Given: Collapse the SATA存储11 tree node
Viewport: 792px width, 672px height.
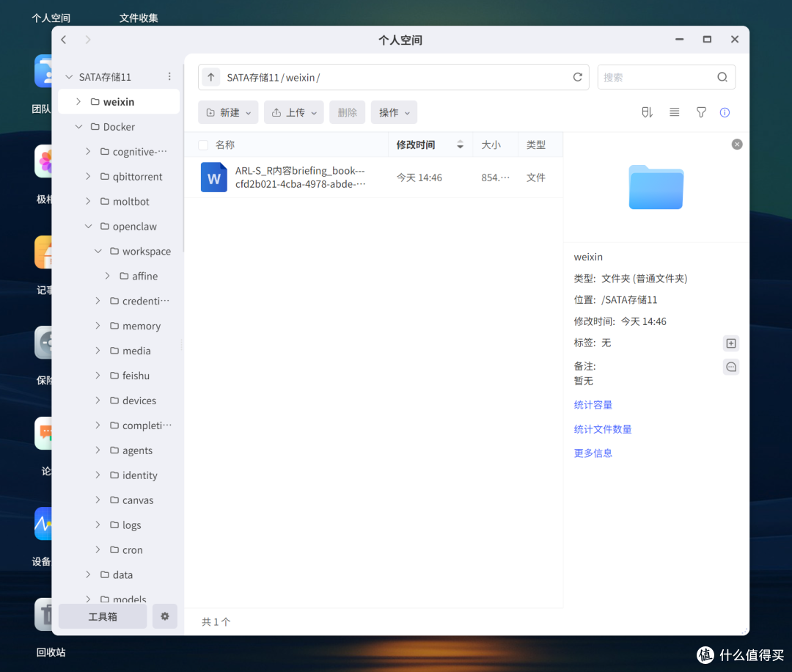Looking at the screenshot, I should [69, 77].
